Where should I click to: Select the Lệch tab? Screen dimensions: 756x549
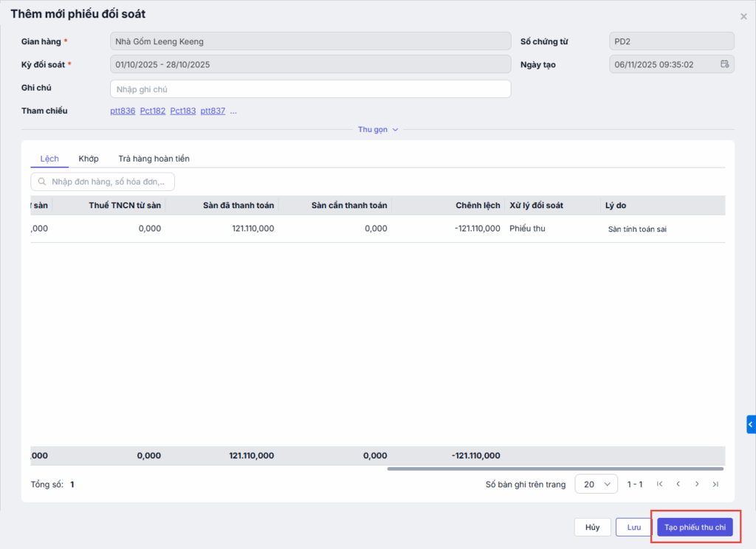[49, 159]
